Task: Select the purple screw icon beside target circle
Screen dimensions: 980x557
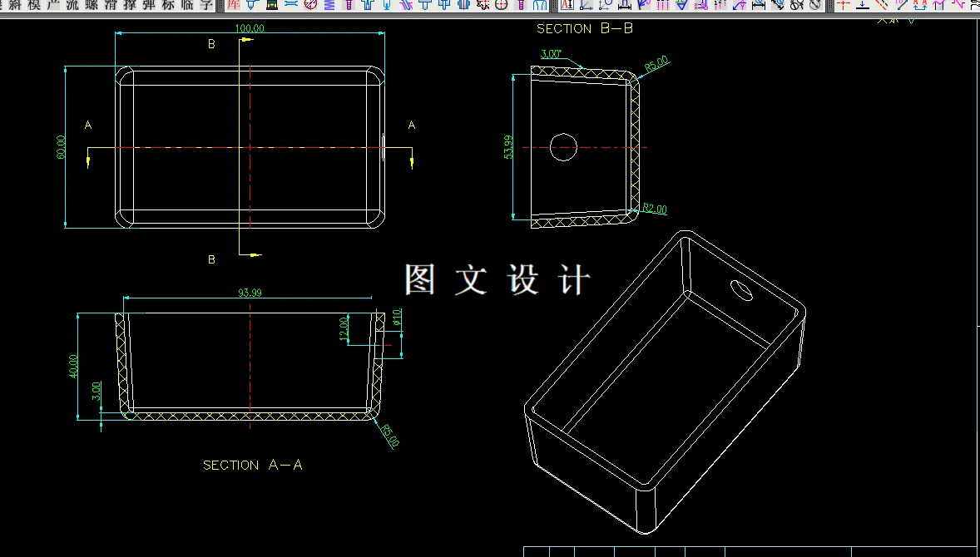Action: click(x=521, y=4)
